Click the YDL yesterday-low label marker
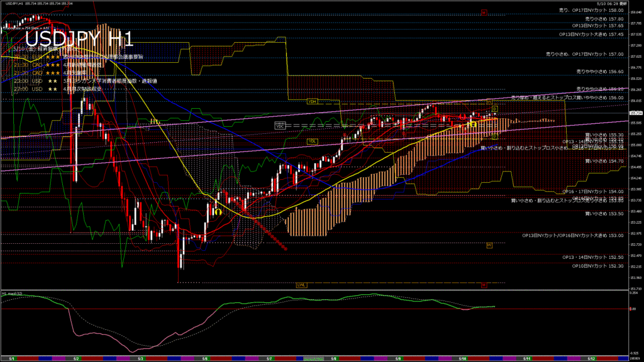 click(312, 141)
